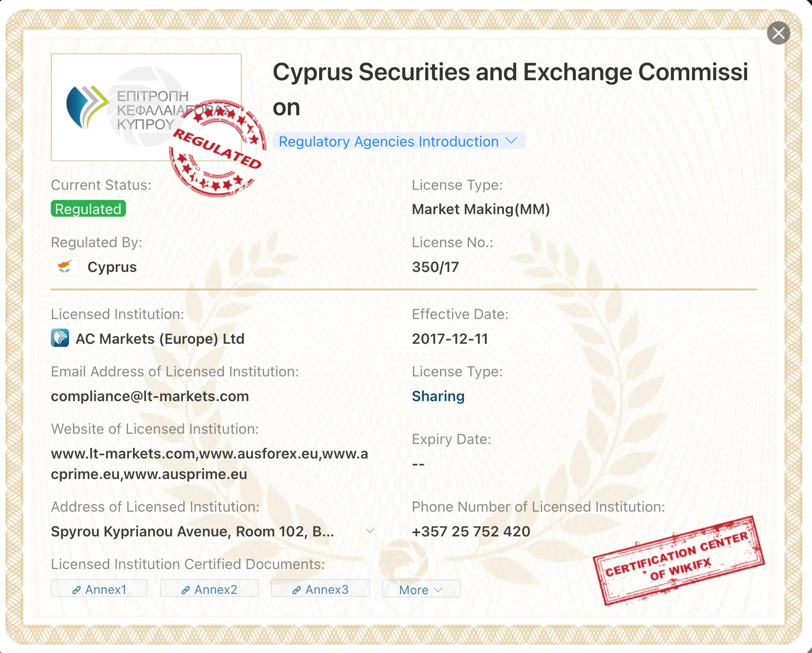
Task: Open Annex1 certified document
Action: 99,589
